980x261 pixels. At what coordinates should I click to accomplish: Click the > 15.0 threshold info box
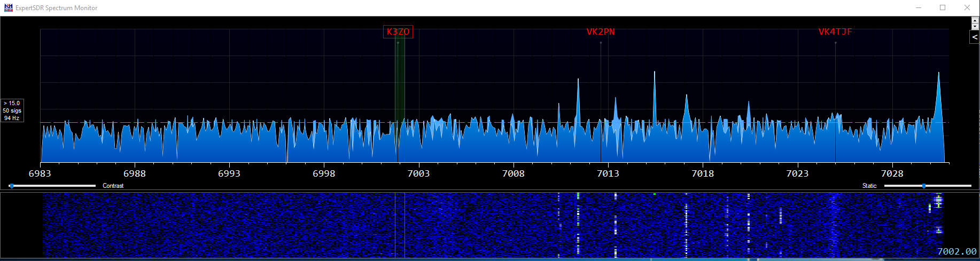(x=12, y=110)
